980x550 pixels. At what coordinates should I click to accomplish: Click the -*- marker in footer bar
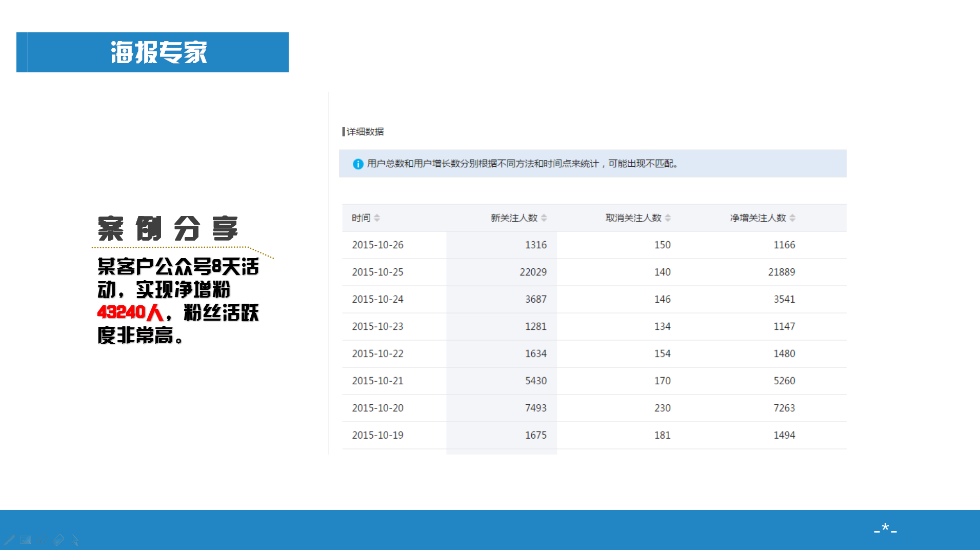click(x=886, y=528)
